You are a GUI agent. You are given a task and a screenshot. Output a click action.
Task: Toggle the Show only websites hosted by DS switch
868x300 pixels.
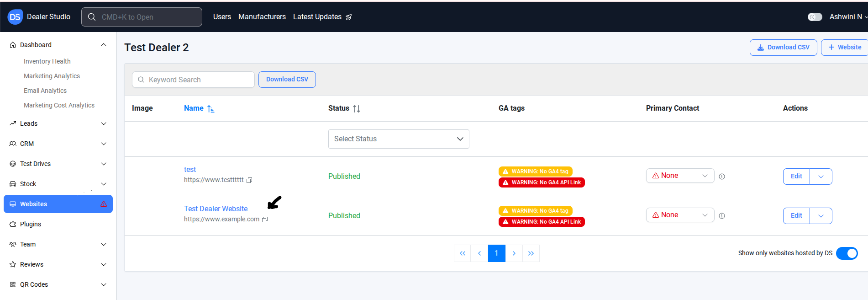point(847,253)
